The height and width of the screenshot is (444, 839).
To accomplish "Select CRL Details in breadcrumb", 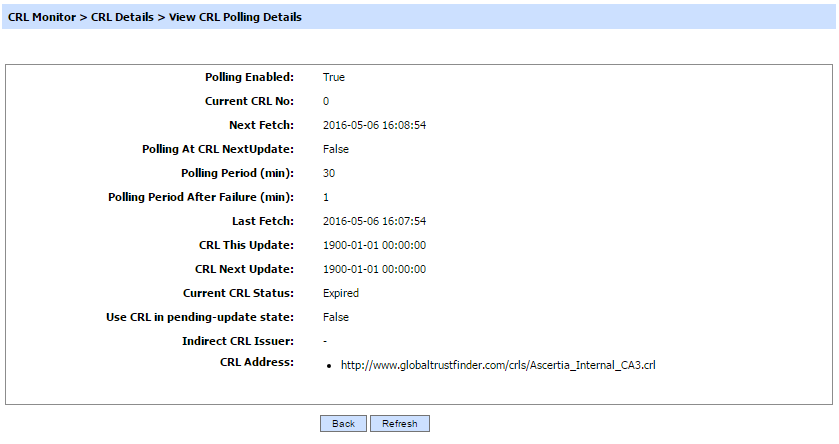I will [x=120, y=17].
